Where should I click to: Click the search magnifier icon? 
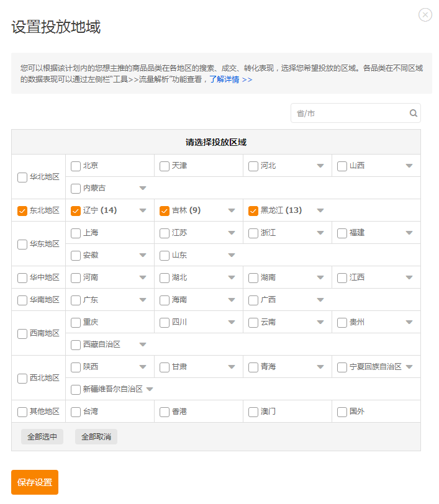(413, 114)
